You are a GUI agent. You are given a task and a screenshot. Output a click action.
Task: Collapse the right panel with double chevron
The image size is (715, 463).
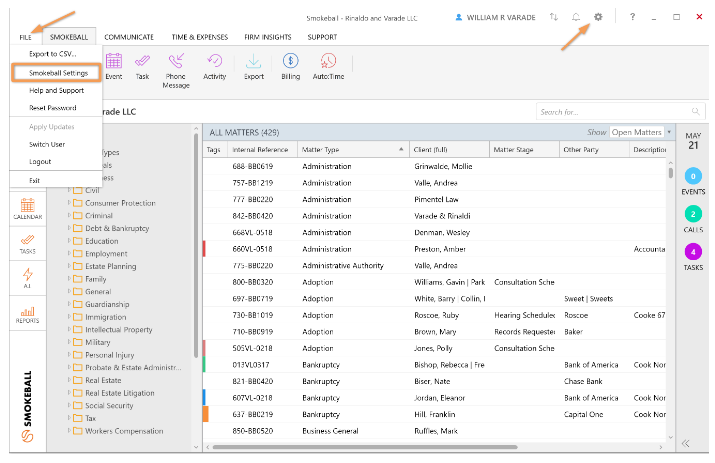point(685,443)
